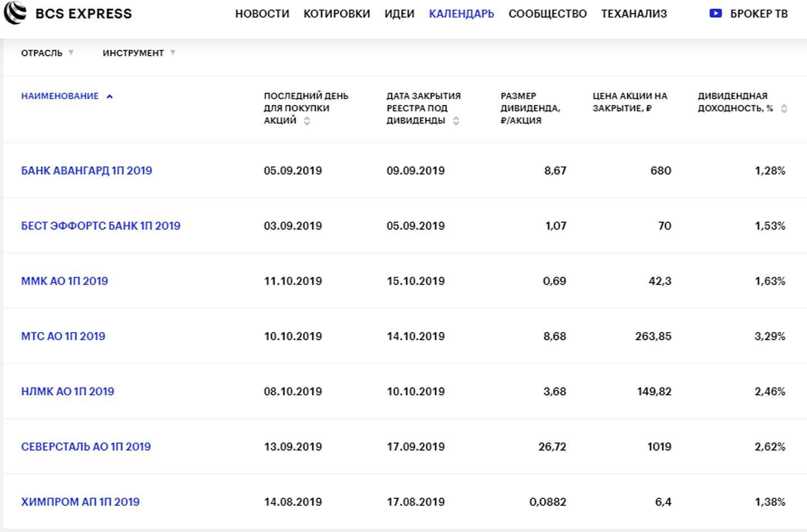Image resolution: width=807 pixels, height=532 pixels.
Task: Select last purchase date 05.09.2019
Action: tap(293, 170)
